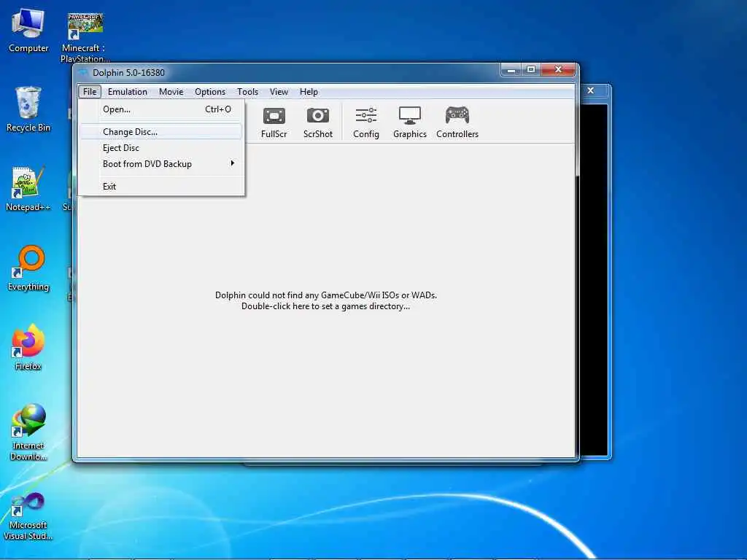This screenshot has width=747, height=560.
Task: Open Internet Download Manager desktop shortcut
Action: (x=28, y=432)
